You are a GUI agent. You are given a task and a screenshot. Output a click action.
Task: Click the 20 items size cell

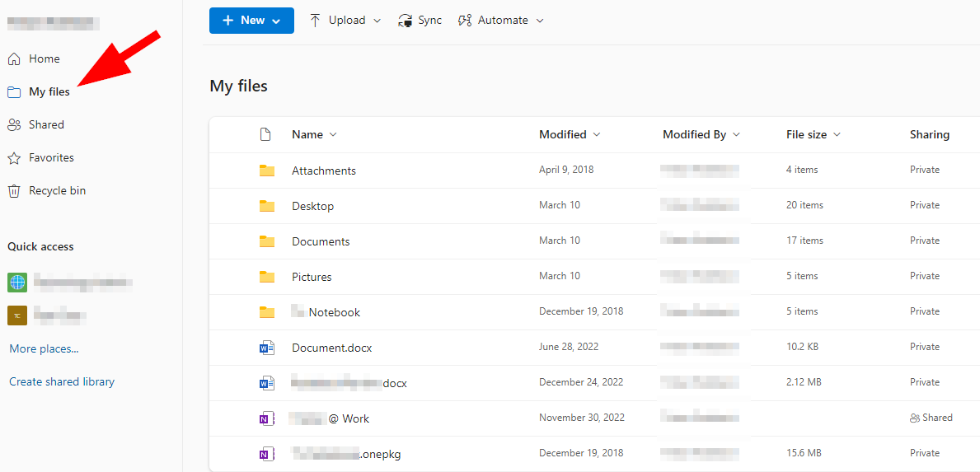[804, 205]
